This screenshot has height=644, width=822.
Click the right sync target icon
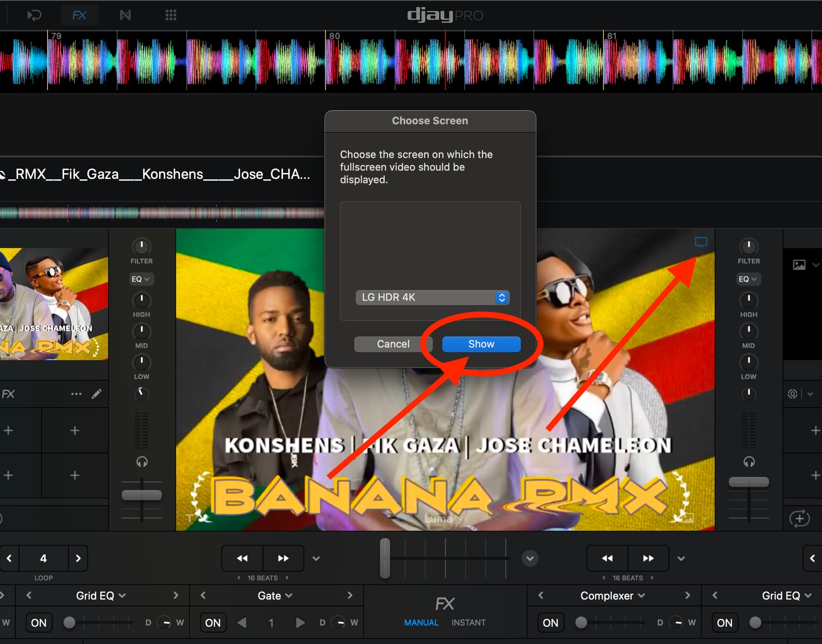pyautogui.click(x=792, y=394)
